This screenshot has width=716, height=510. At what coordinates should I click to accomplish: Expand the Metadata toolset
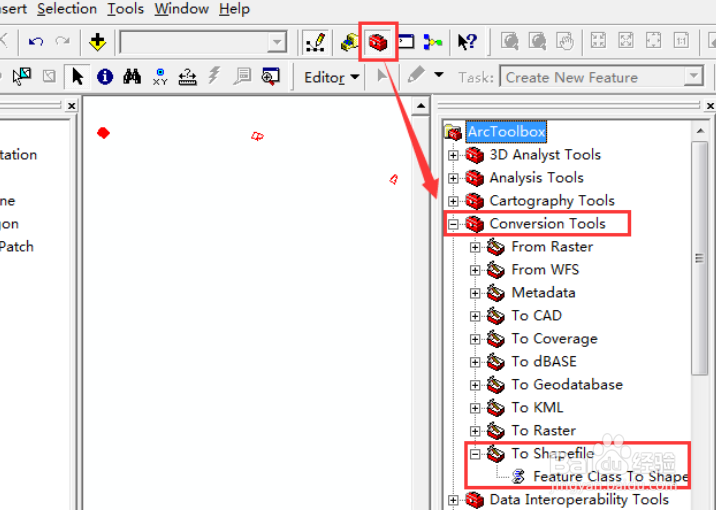pos(475,293)
